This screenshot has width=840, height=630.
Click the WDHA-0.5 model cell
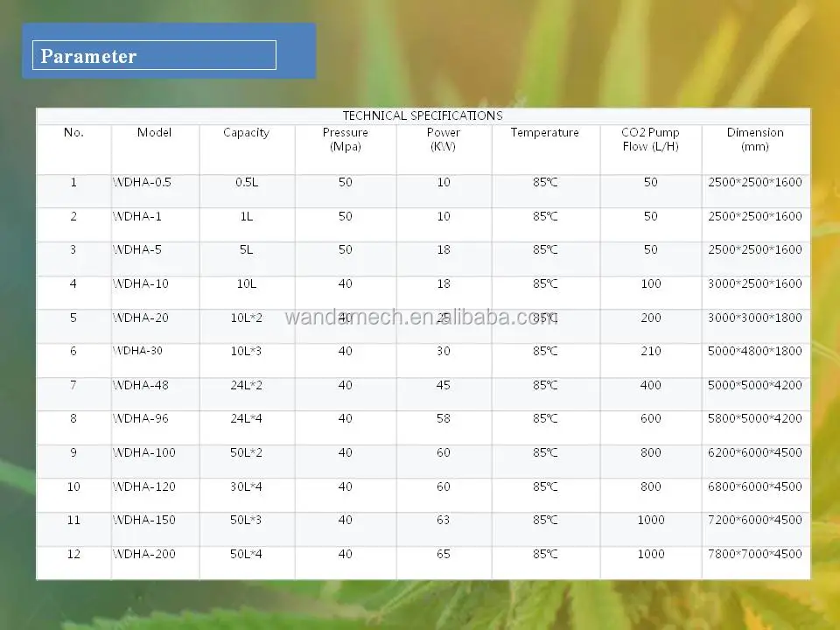(143, 182)
